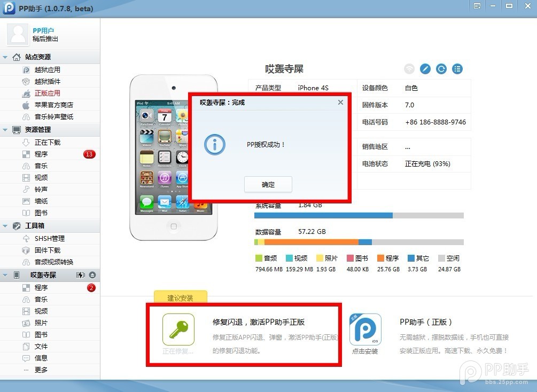Collapse the 工具箱 section arrow
Image resolution: width=537 pixels, height=392 pixels.
point(5,226)
